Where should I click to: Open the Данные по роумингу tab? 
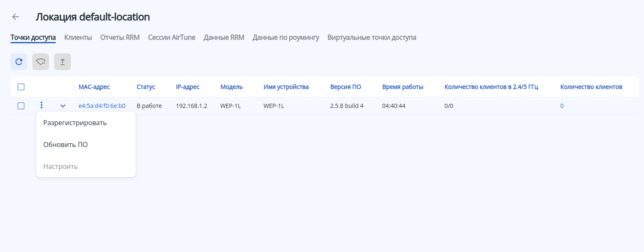tap(286, 37)
